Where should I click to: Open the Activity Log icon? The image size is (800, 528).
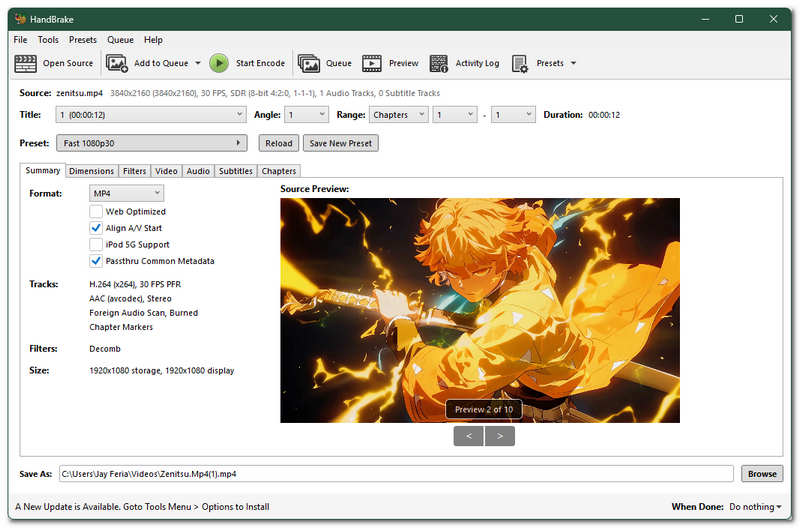tap(438, 63)
